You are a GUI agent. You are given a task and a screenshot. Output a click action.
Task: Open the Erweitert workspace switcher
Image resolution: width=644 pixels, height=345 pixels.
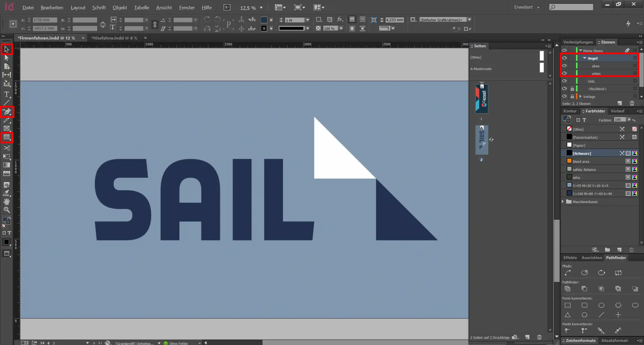tap(527, 7)
